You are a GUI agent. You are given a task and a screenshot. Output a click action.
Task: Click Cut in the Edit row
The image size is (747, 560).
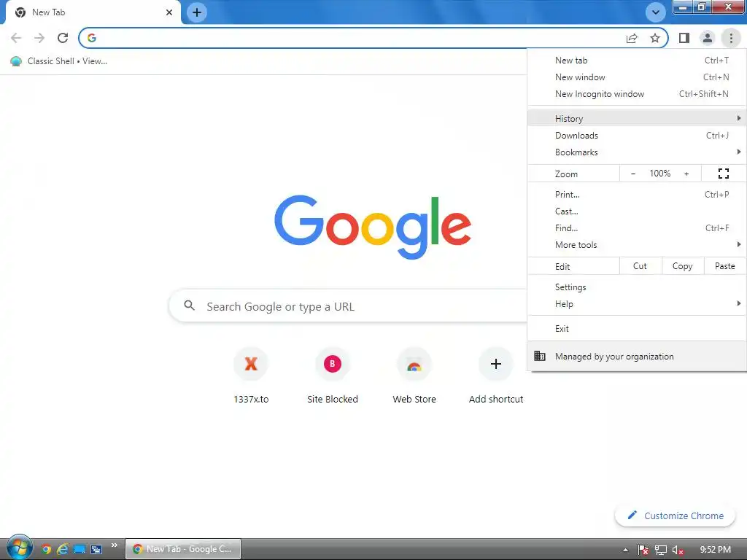640,266
